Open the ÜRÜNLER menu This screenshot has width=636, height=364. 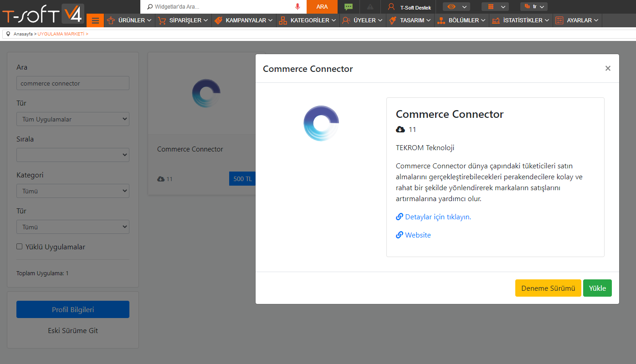[x=129, y=20]
